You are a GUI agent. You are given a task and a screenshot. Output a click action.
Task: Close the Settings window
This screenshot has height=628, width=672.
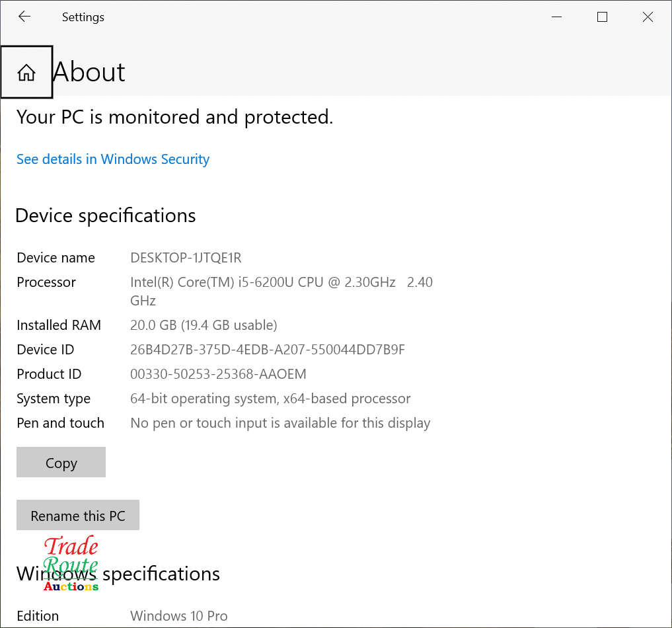(648, 17)
